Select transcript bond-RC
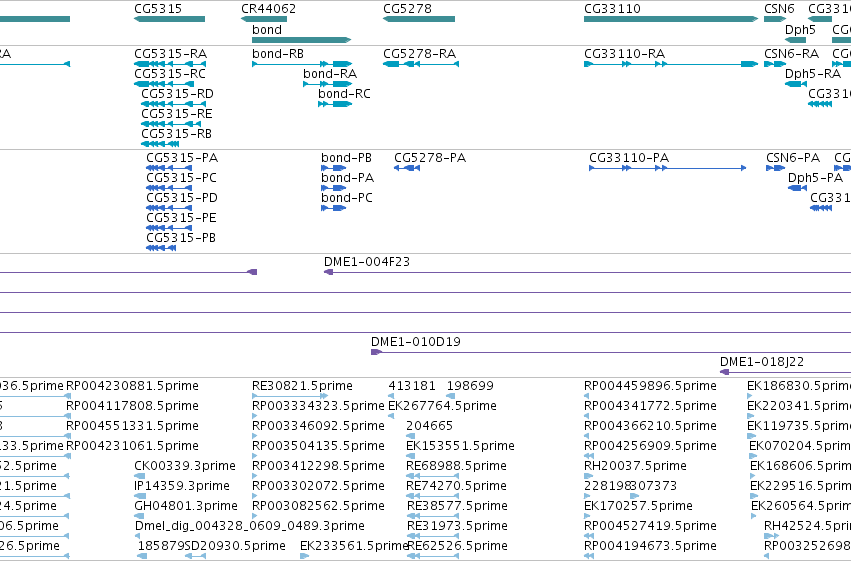 tap(344, 94)
